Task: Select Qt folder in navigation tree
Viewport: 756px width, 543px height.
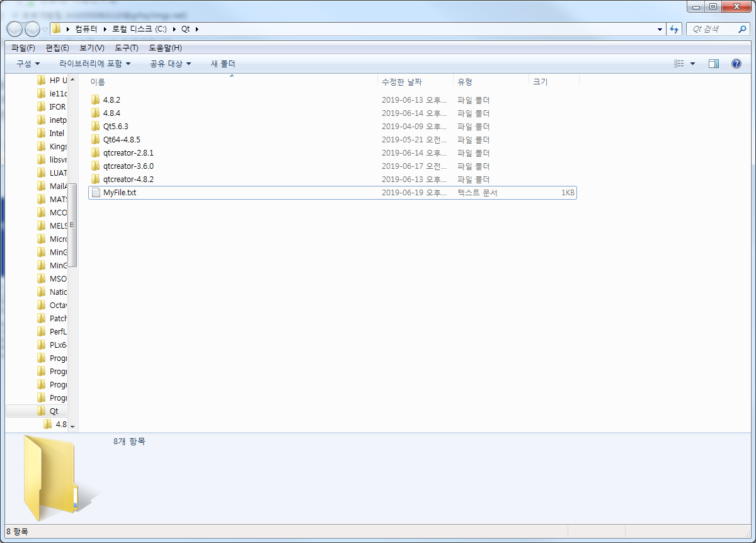Action: point(47,411)
